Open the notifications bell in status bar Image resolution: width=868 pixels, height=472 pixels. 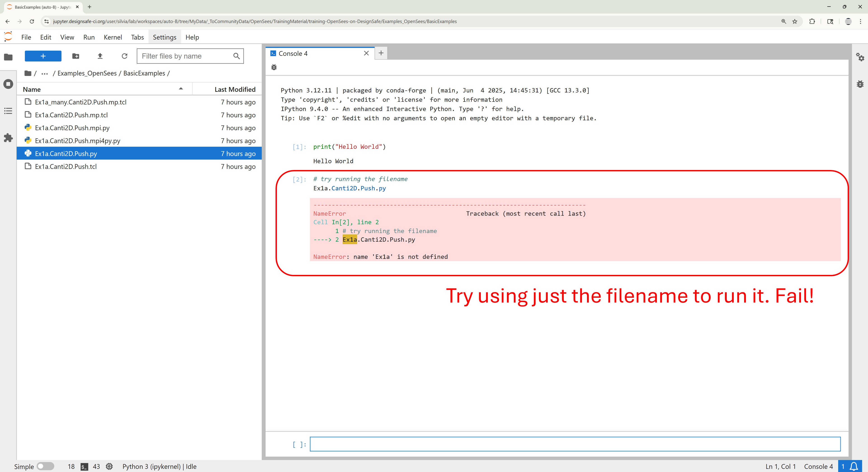tap(854, 466)
